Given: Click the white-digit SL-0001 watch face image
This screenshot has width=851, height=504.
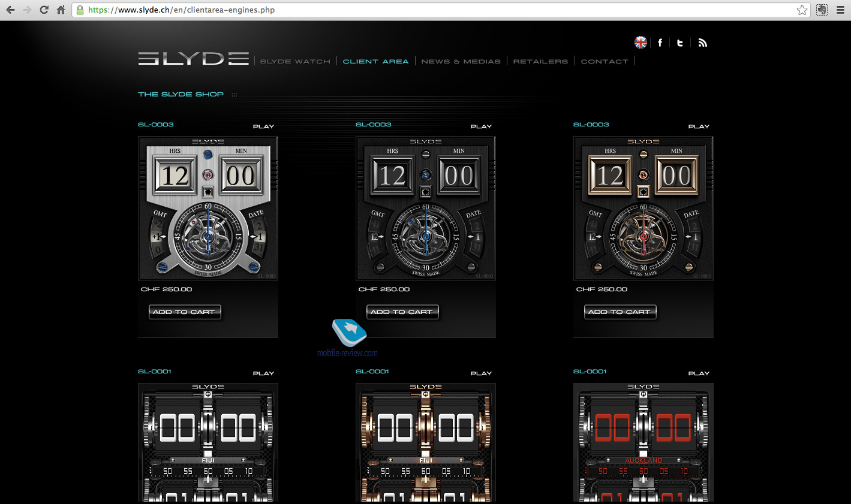Looking at the screenshot, I should point(208,442).
